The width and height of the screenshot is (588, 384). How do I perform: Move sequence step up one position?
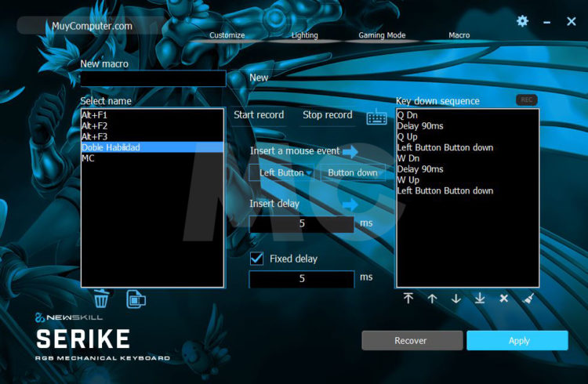(432, 299)
